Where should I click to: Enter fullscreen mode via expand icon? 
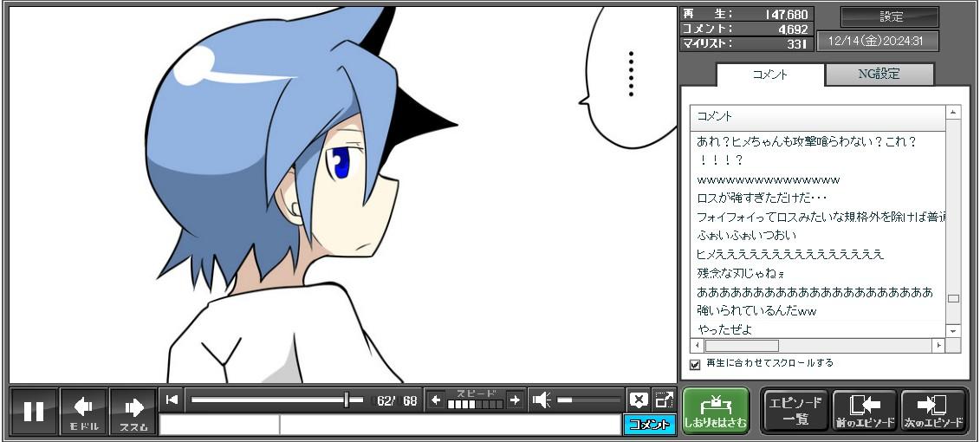[664, 400]
